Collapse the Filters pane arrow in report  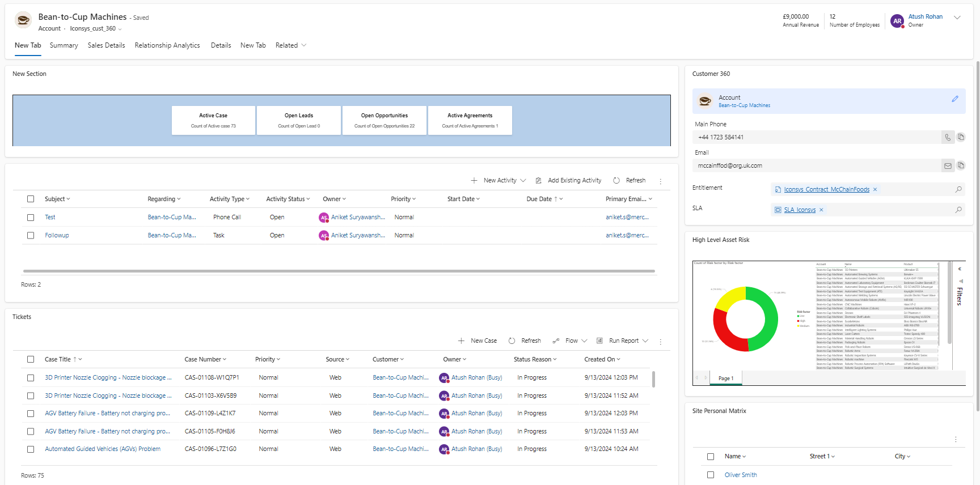point(960,269)
